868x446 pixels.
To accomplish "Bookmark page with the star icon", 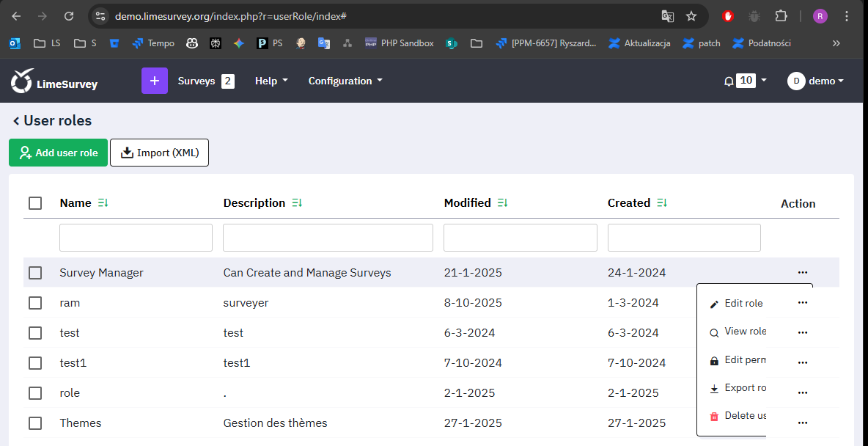I will 691,16.
